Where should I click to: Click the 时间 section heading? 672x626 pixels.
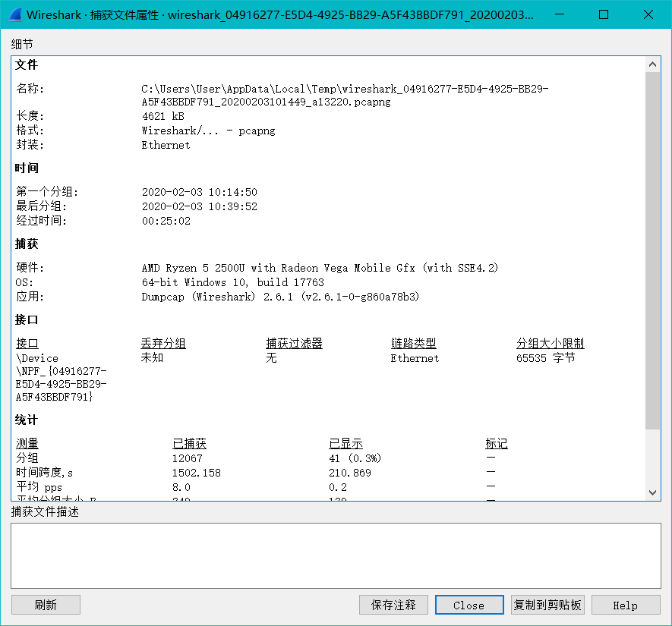(27, 168)
